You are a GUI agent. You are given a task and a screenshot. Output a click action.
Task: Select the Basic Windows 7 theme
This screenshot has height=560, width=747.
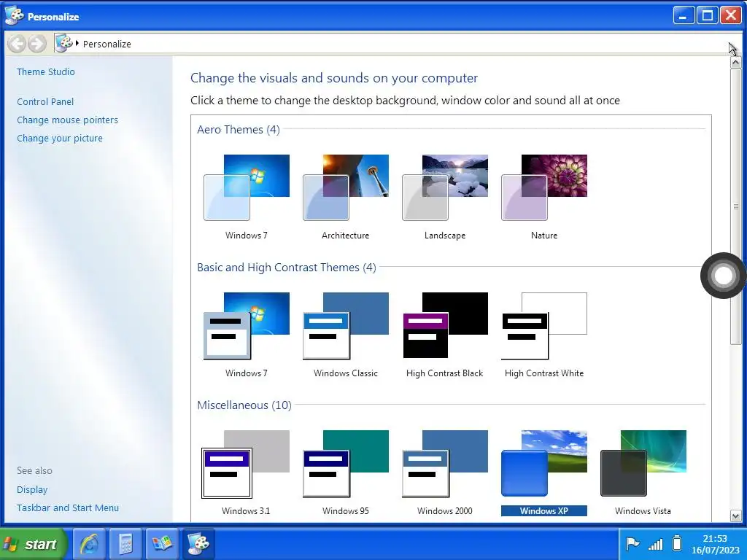247,326
